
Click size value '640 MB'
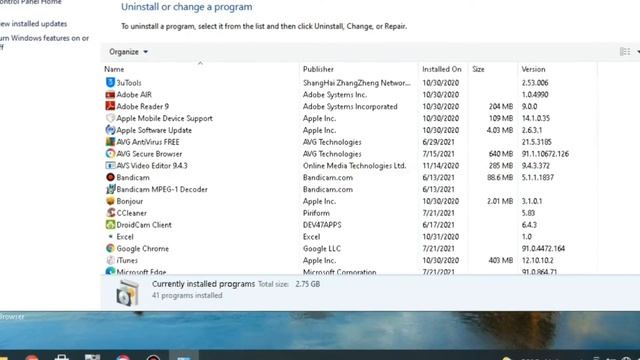(501, 154)
